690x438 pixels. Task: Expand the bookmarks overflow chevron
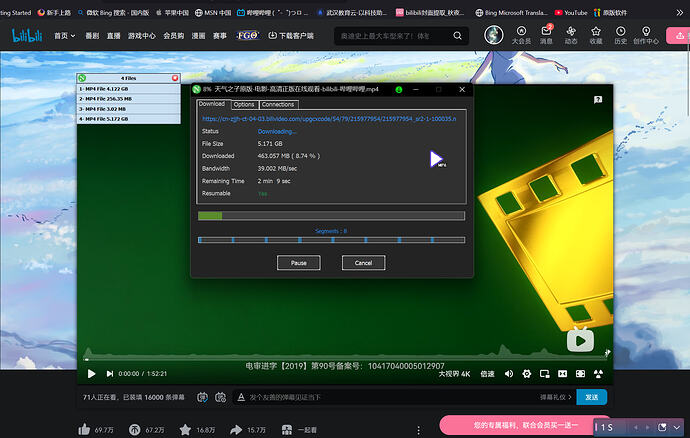(x=680, y=13)
